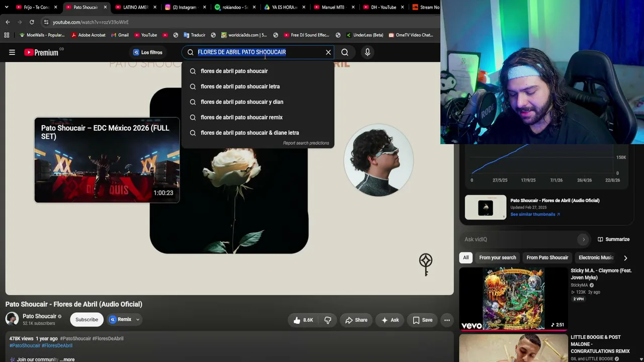This screenshot has height=362, width=644.
Task: Click the circular artist portrait end card
Action: [378, 160]
